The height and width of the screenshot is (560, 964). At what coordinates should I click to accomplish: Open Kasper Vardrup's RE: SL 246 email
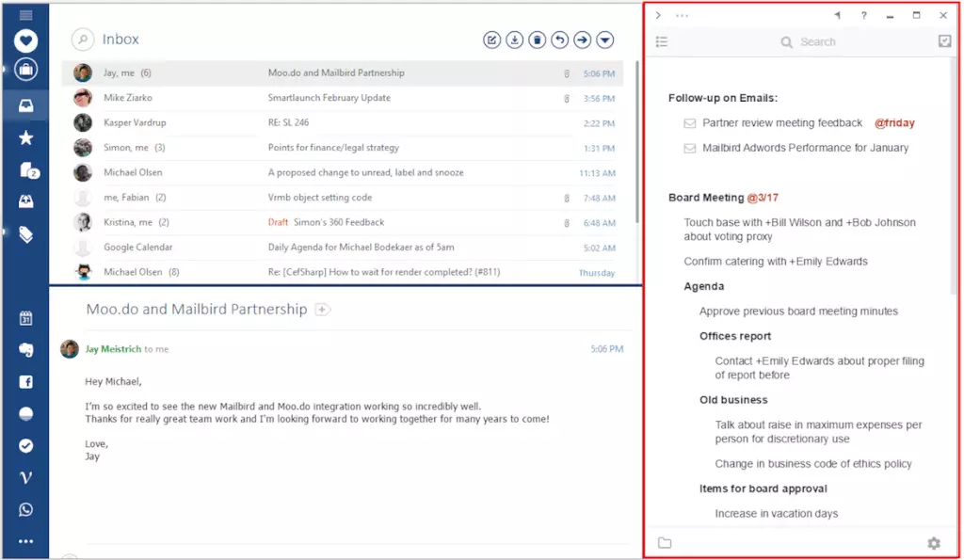tap(343, 123)
